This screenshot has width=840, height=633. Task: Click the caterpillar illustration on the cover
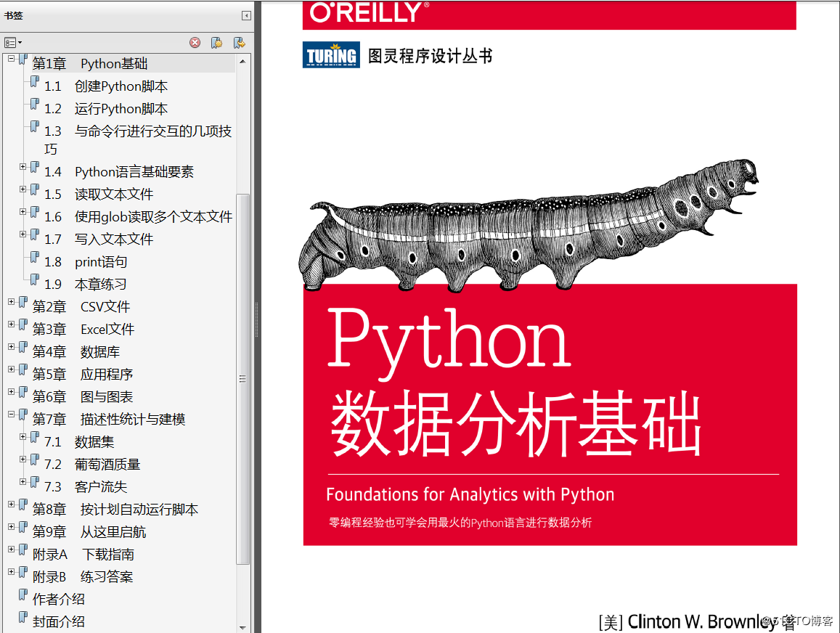[529, 226]
